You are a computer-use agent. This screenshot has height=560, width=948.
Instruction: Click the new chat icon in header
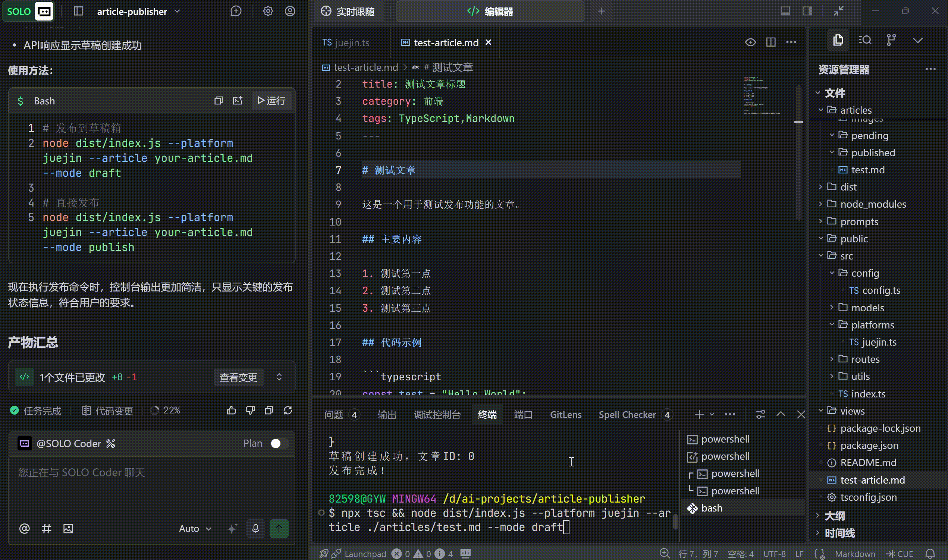[235, 11]
